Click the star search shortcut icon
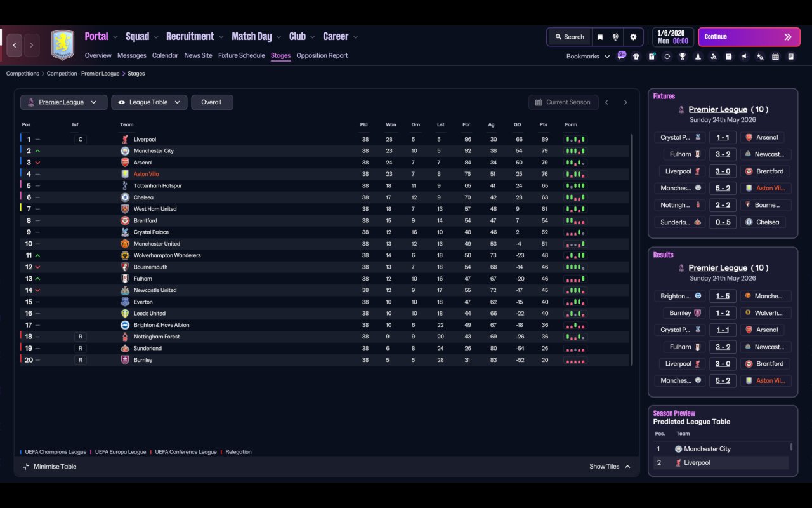 pyautogui.click(x=760, y=57)
